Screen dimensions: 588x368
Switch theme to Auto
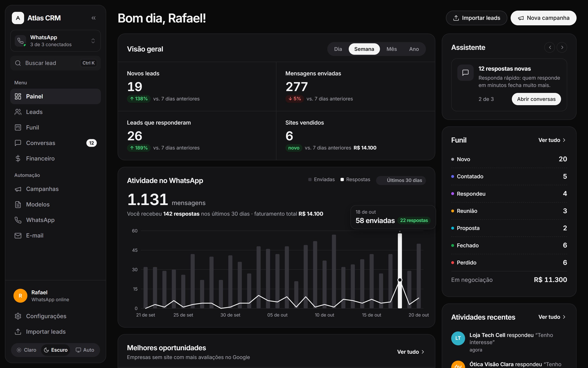85,350
